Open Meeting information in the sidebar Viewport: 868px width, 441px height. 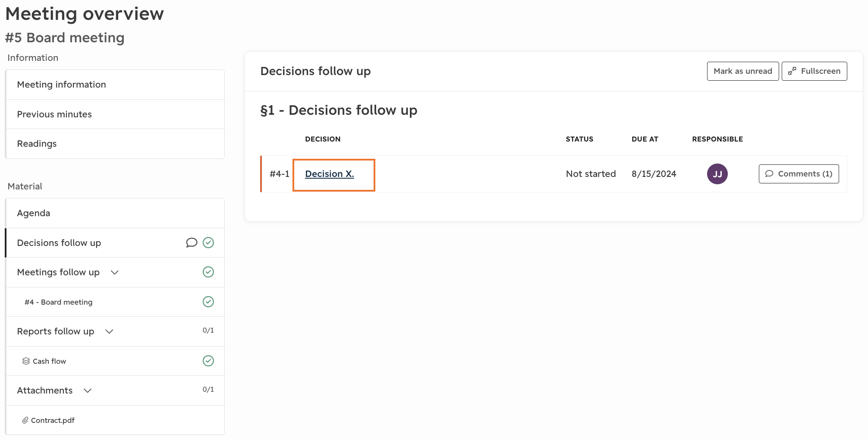point(115,85)
